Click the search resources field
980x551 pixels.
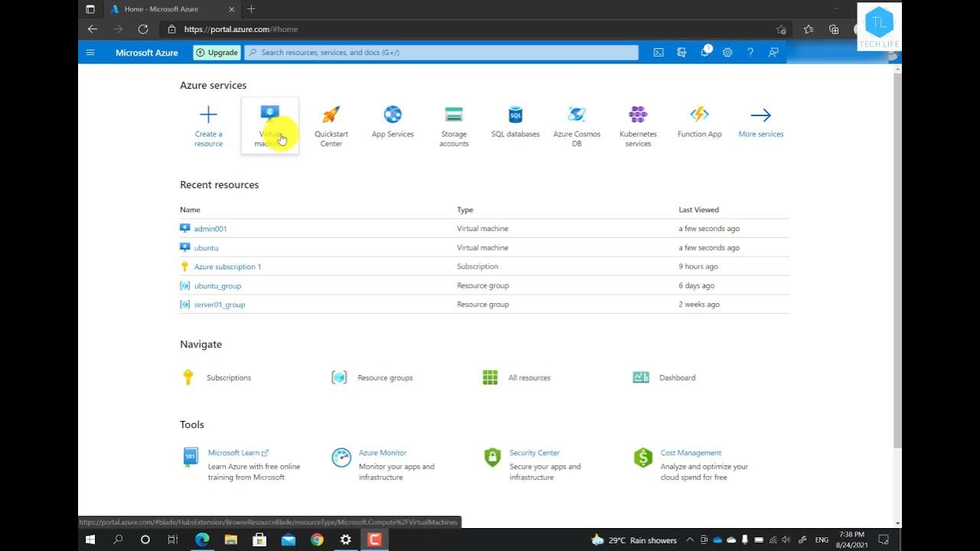pos(442,53)
